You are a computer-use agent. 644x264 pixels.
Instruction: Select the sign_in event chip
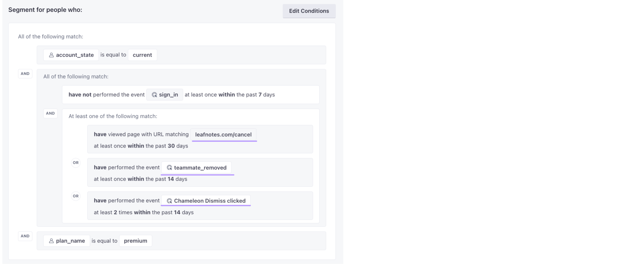tap(165, 95)
